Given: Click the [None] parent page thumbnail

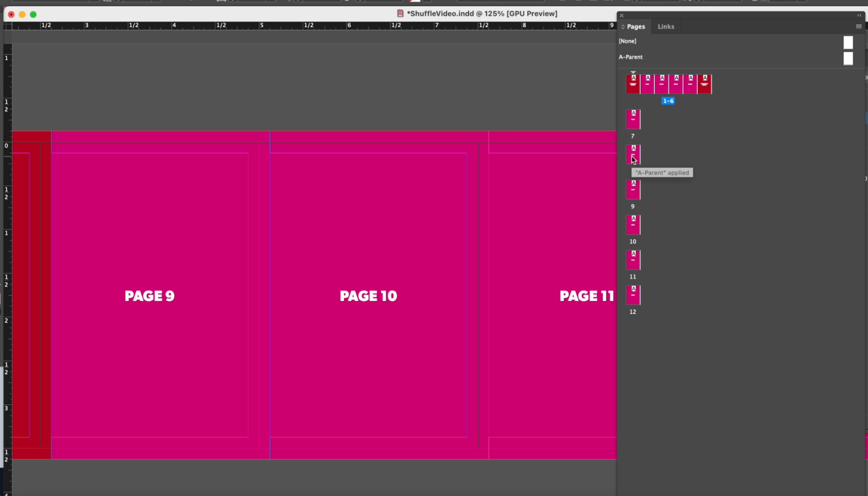Looking at the screenshot, I should 848,42.
